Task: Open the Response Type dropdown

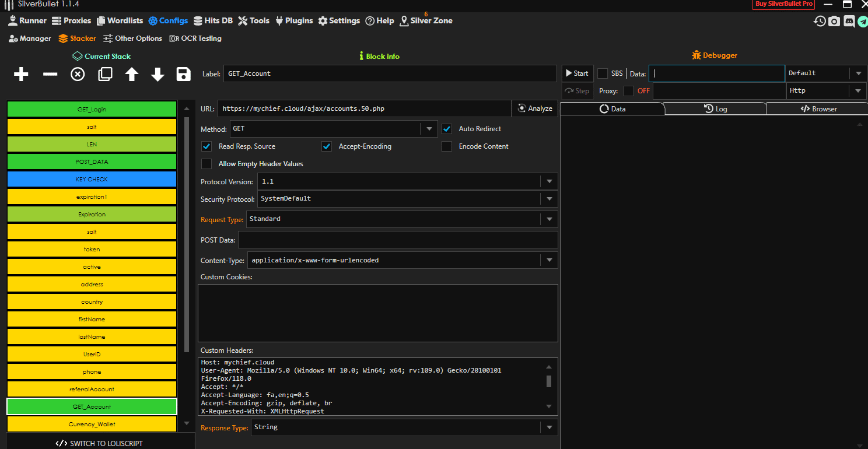Action: point(549,427)
